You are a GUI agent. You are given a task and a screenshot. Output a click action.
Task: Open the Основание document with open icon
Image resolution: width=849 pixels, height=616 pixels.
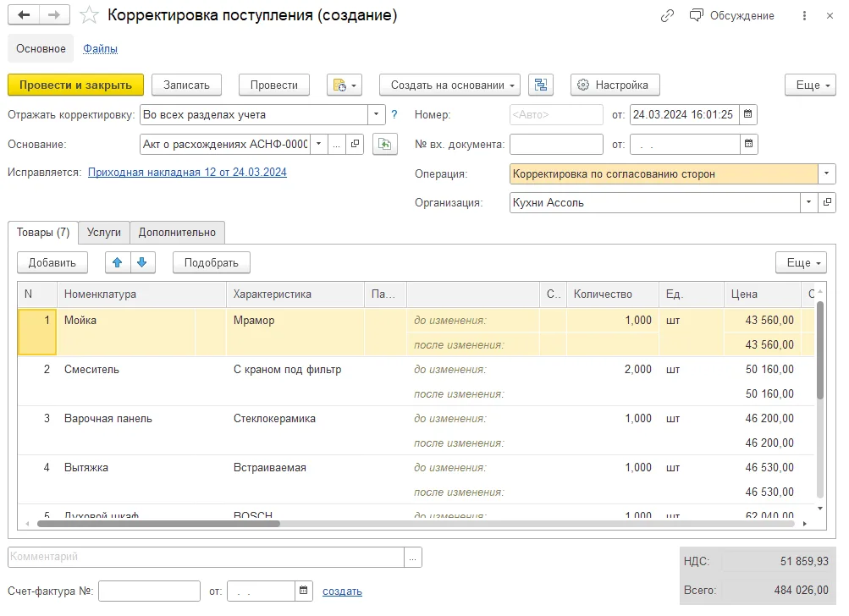point(355,144)
